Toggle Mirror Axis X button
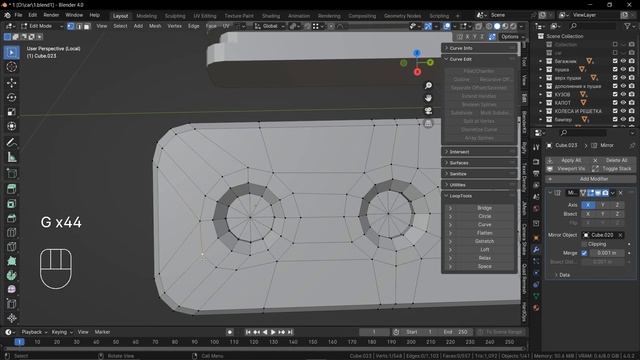The width and height of the screenshot is (640, 360). pyautogui.click(x=588, y=205)
